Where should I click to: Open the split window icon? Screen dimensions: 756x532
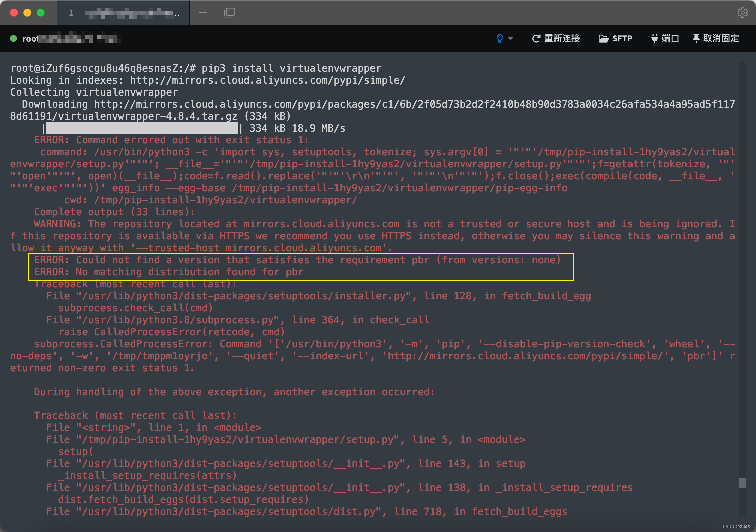coord(230,13)
